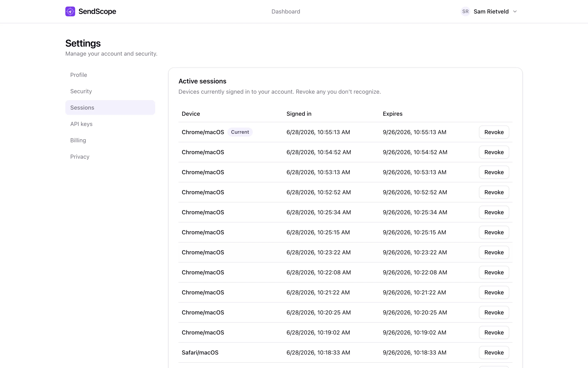Image resolution: width=588 pixels, height=368 pixels.
Task: Revoke the Safari/macOS session
Action: (x=494, y=352)
